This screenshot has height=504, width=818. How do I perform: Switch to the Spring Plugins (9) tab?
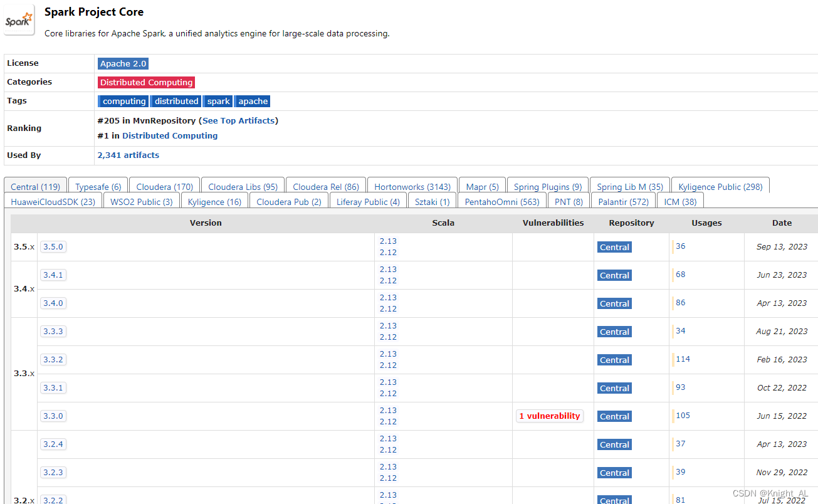(548, 187)
